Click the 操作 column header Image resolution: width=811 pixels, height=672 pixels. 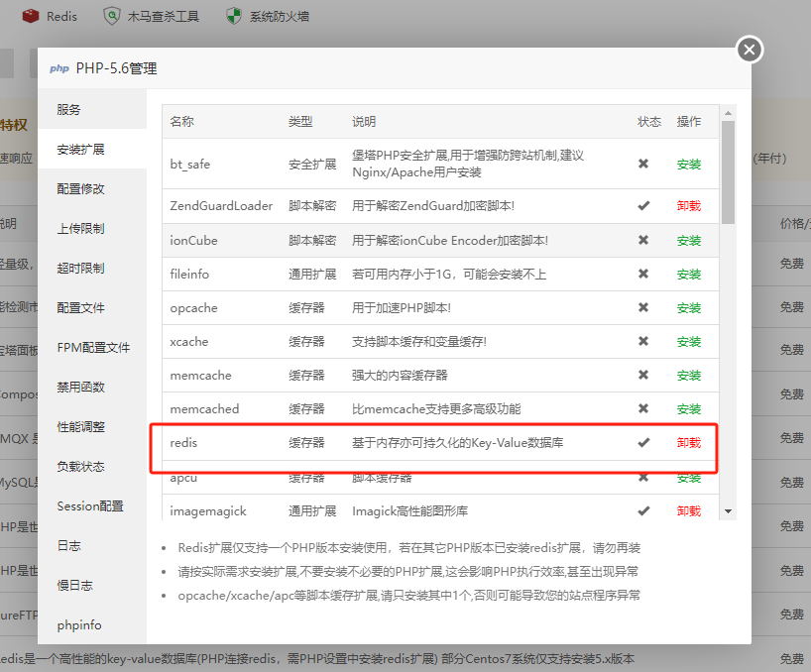[689, 122]
